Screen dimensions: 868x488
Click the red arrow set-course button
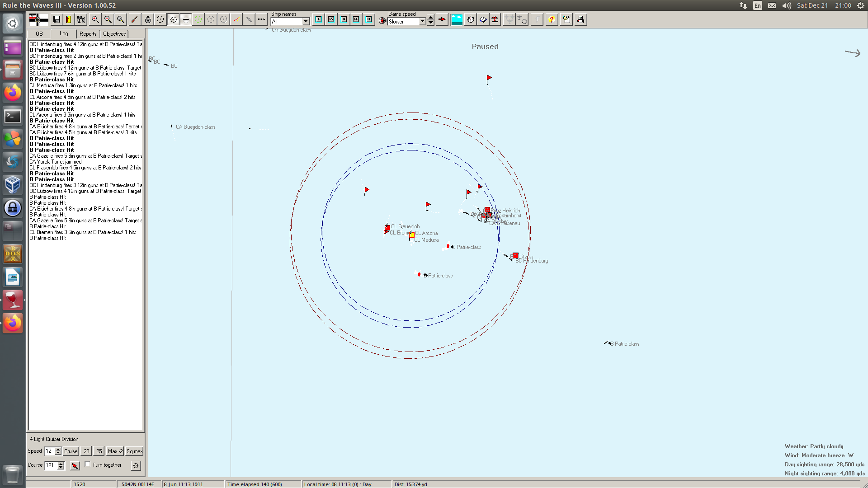coord(75,465)
